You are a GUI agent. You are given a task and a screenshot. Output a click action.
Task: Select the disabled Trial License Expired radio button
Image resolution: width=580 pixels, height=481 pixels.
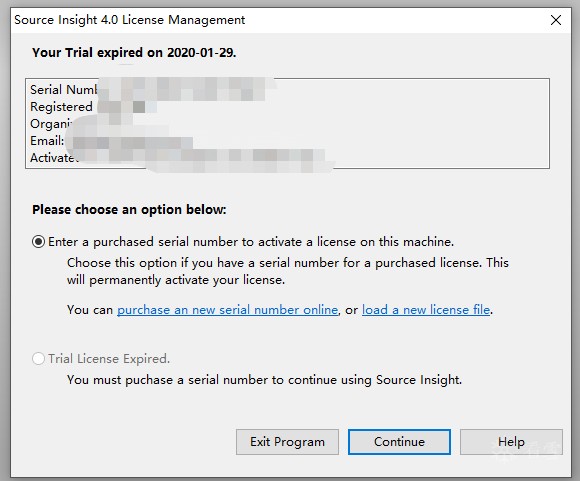[38, 359]
